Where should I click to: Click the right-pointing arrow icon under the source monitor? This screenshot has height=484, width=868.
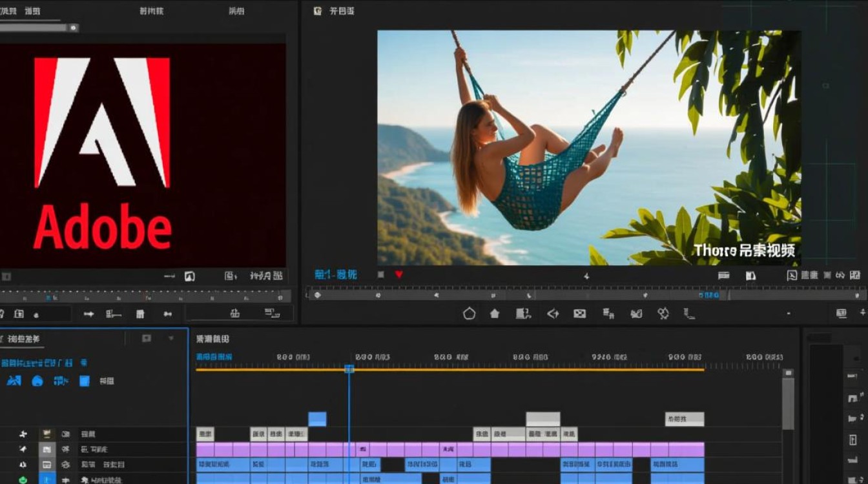tap(89, 314)
